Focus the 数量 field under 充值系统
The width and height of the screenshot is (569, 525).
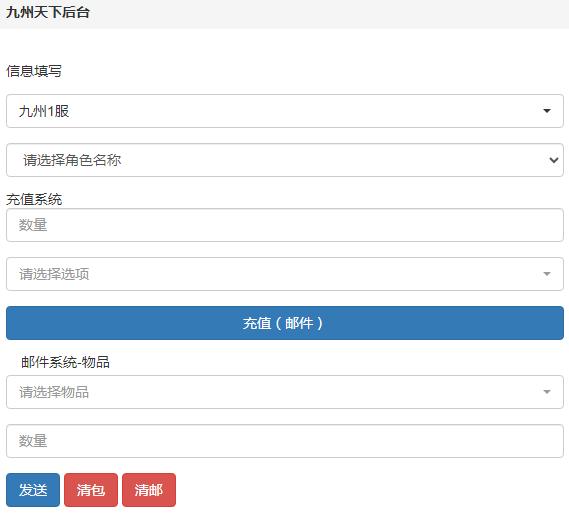[x=285, y=225]
